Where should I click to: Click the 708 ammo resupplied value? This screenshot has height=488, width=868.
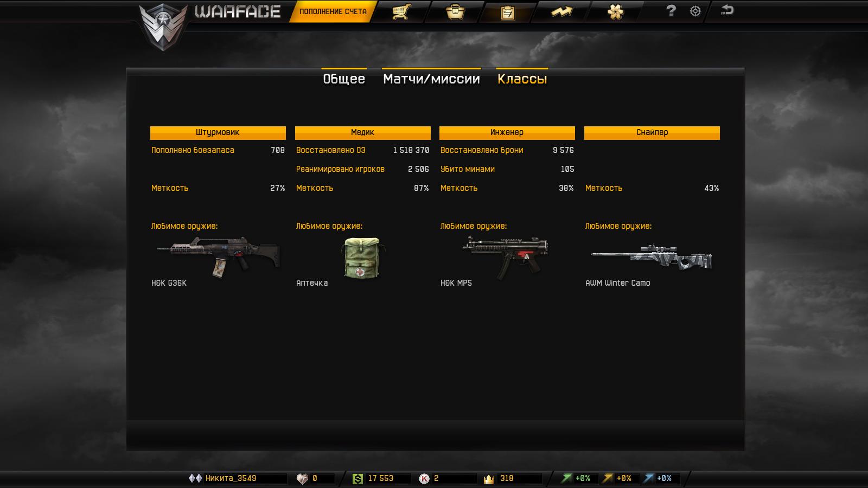click(x=278, y=150)
